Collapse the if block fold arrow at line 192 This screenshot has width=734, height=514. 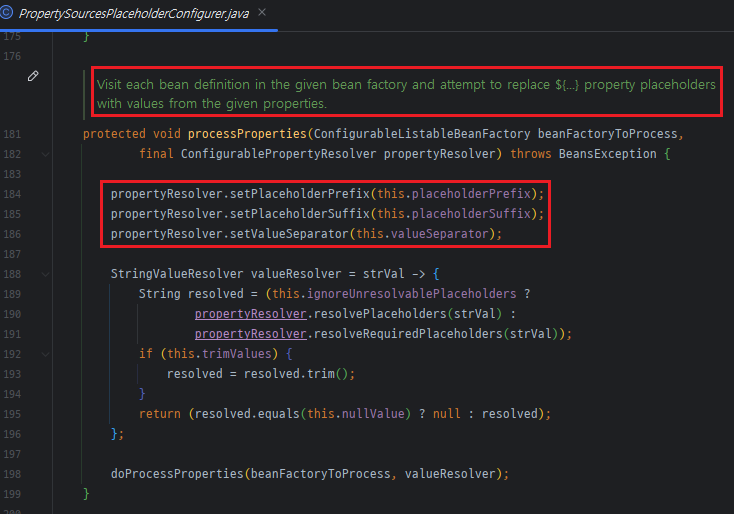pyautogui.click(x=45, y=354)
